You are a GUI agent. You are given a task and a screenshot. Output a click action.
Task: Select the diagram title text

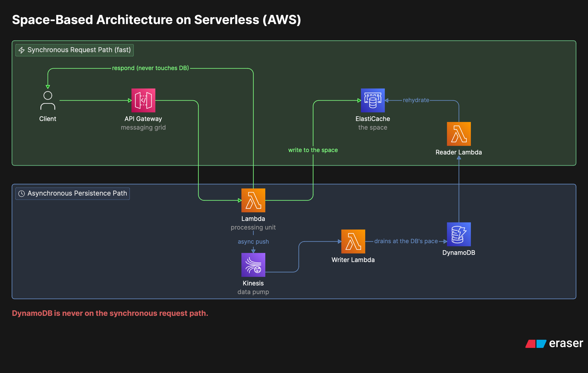tap(156, 20)
